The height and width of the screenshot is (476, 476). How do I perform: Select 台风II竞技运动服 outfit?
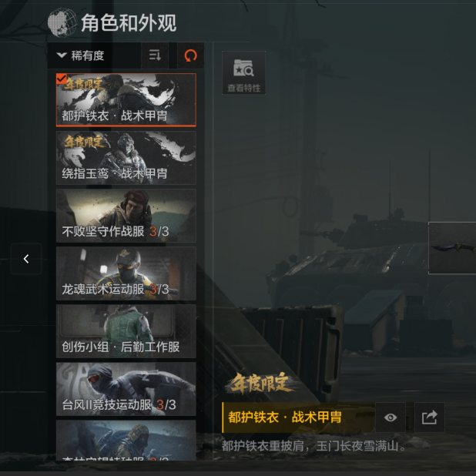click(x=126, y=389)
